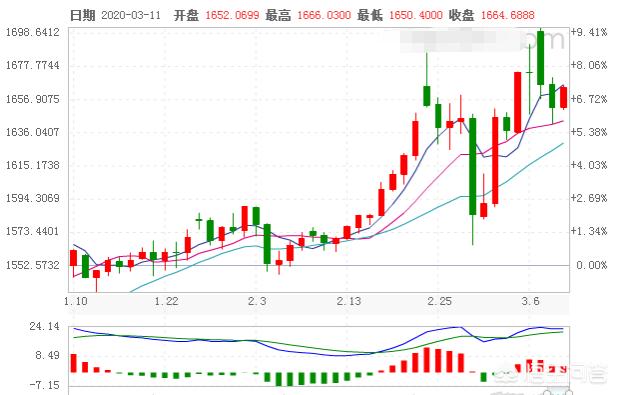Click the 2.25 date axis label
Image resolution: width=619 pixels, height=395 pixels.
439,301
